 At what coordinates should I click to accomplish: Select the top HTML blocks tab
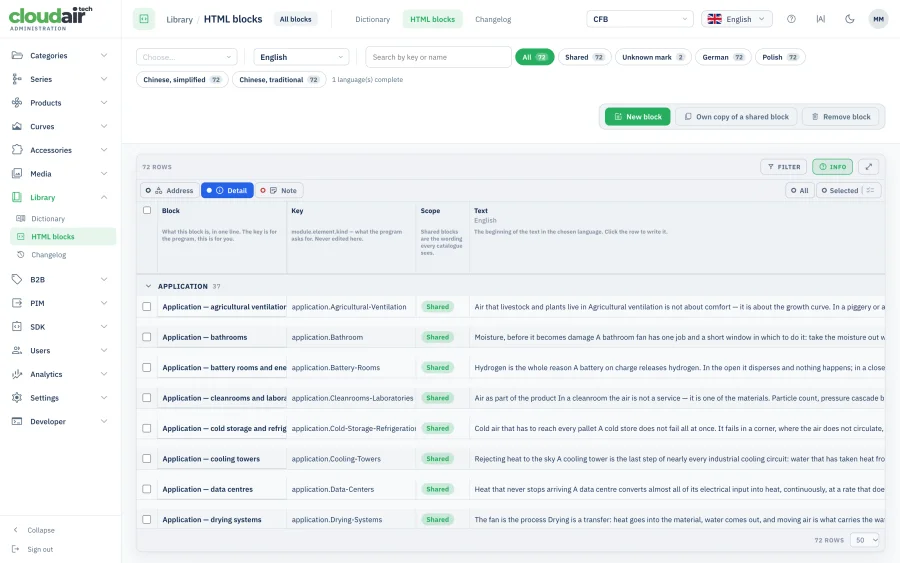(x=432, y=20)
